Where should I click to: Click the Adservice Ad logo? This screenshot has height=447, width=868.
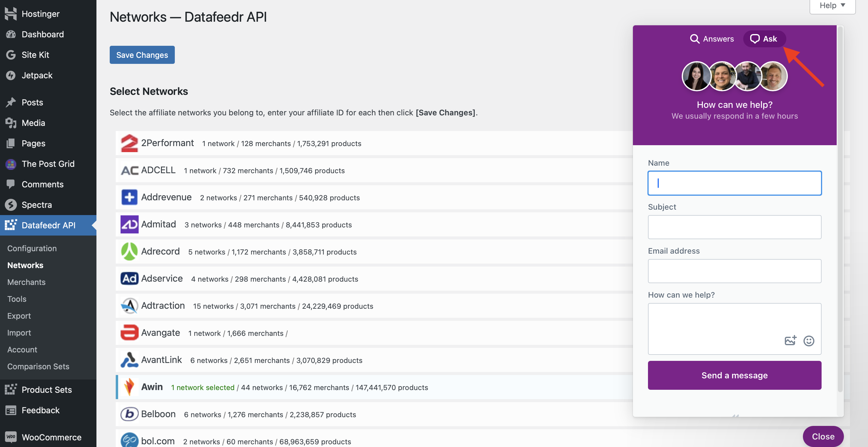[129, 279]
